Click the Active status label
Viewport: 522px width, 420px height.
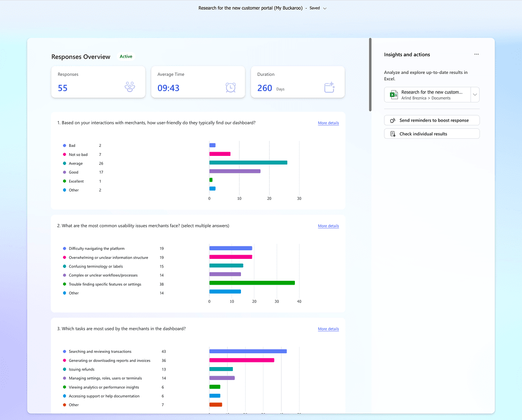click(126, 57)
